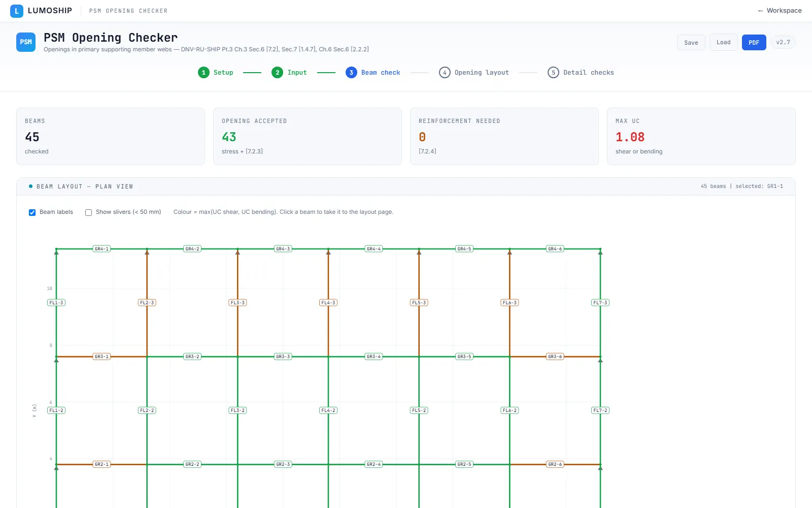Click the Reinforcement Needed card
Screen dimensions: 812x508
[x=504, y=136]
